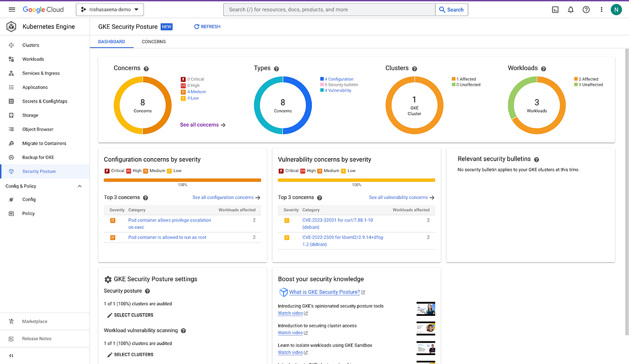Open the notifications bell
The width and height of the screenshot is (629, 364).
tap(571, 9)
